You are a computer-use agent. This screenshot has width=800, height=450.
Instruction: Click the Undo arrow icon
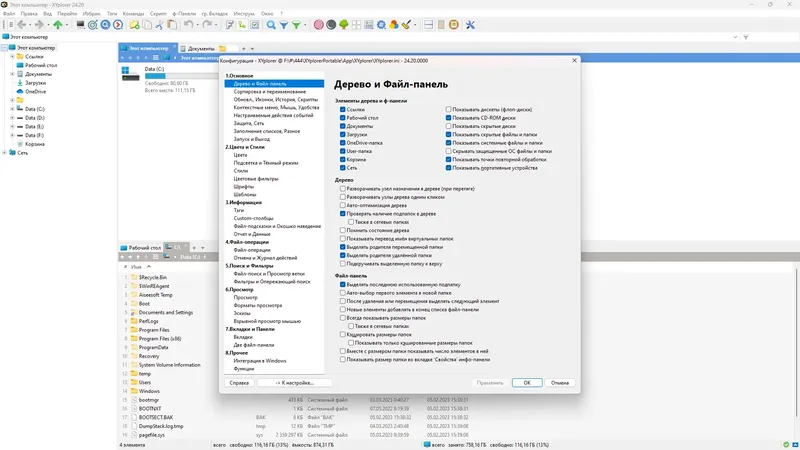(188, 24)
